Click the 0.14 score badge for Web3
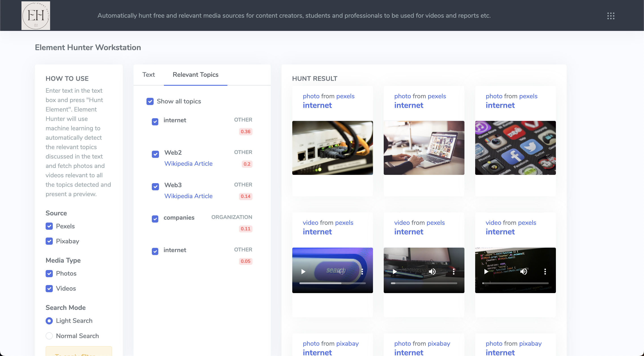Screen dimensions: 644x356 [x=246, y=196]
